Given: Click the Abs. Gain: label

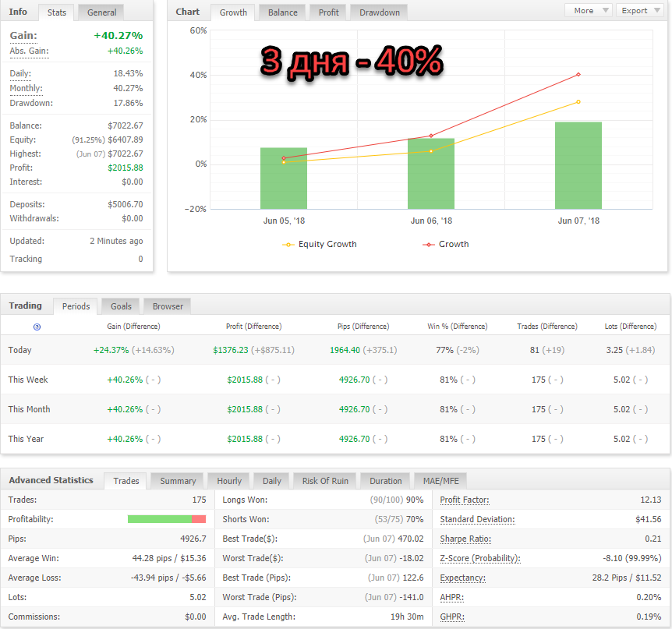Looking at the screenshot, I should [29, 51].
